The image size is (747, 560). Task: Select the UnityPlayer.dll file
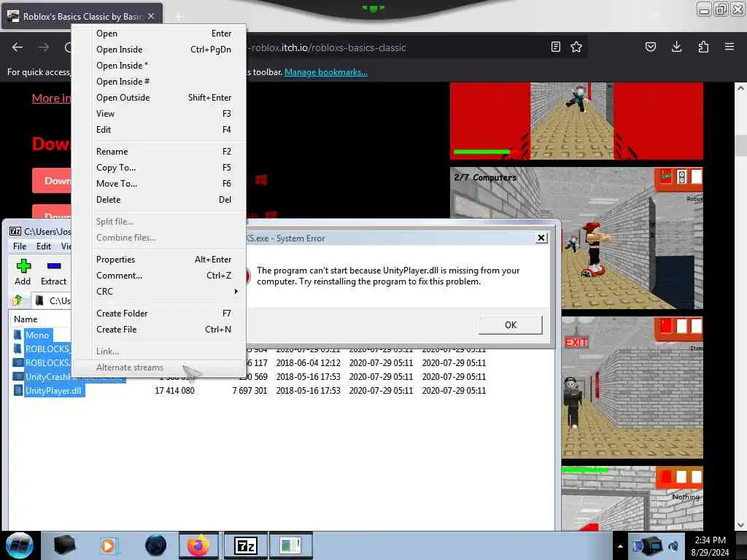coord(53,391)
